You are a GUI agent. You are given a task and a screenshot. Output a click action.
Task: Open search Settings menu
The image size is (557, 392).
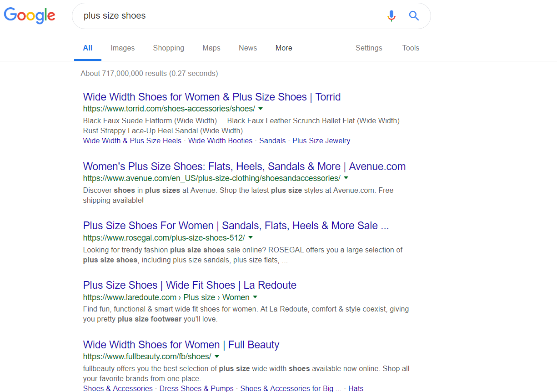369,48
